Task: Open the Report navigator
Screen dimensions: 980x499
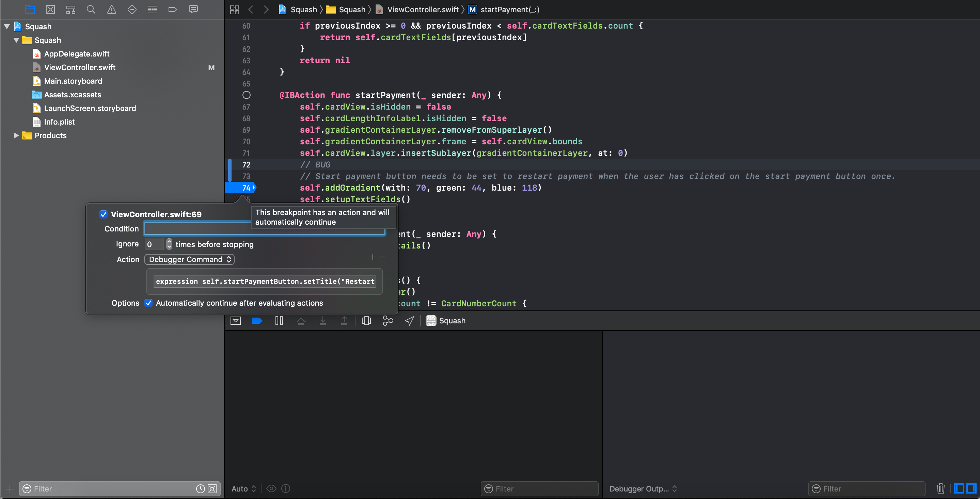Action: (x=194, y=10)
